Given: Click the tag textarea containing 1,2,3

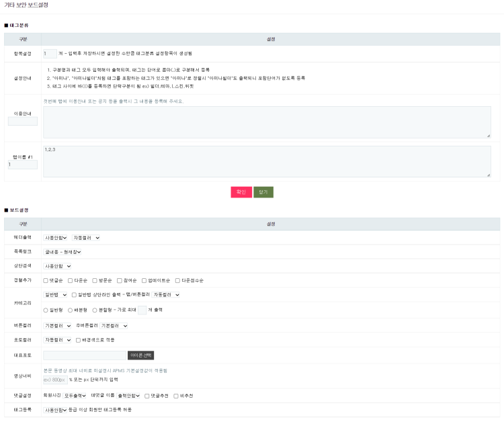Looking at the screenshot, I should click(x=267, y=161).
